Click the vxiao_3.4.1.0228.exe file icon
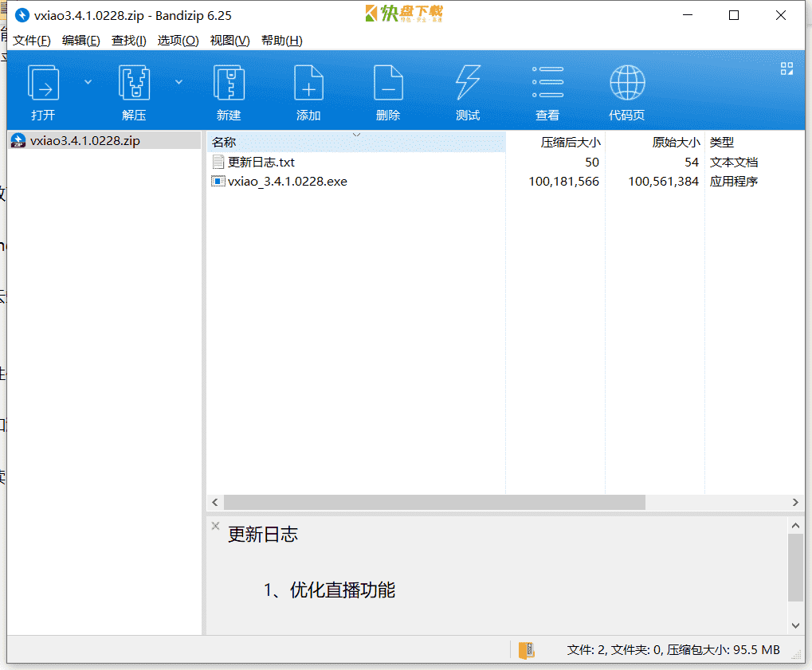This screenshot has height=670, width=812. pos(218,181)
